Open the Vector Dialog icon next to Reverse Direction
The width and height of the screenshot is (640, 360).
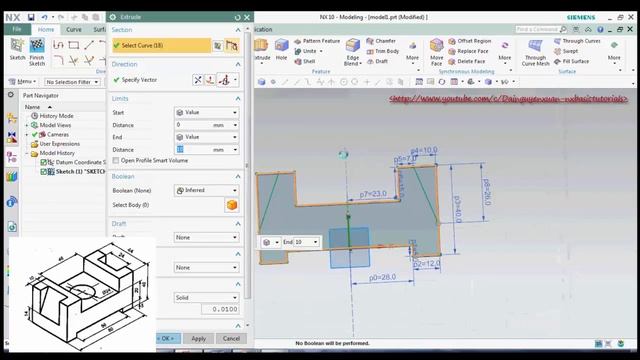[210, 80]
